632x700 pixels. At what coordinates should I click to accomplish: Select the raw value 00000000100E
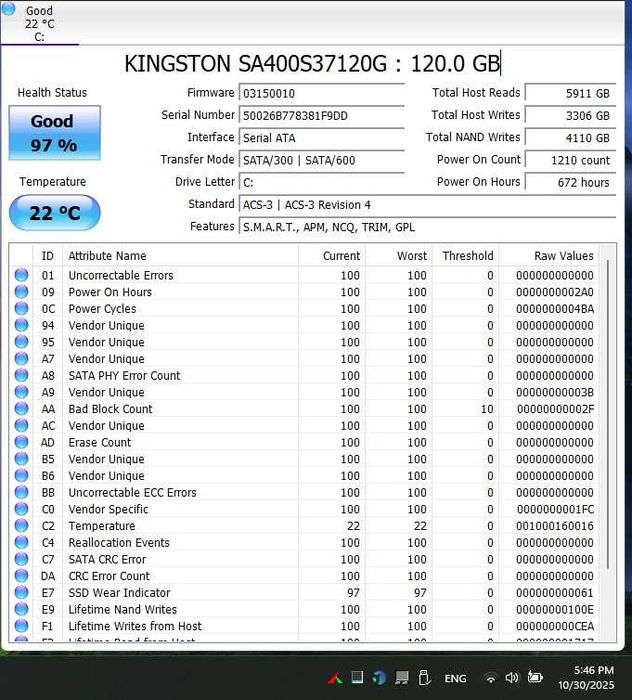(555, 609)
